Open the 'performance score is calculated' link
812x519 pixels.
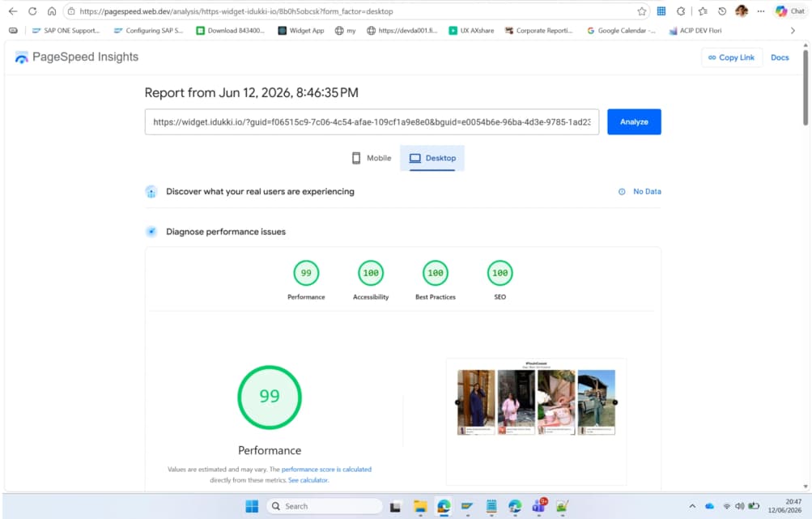[326, 470]
